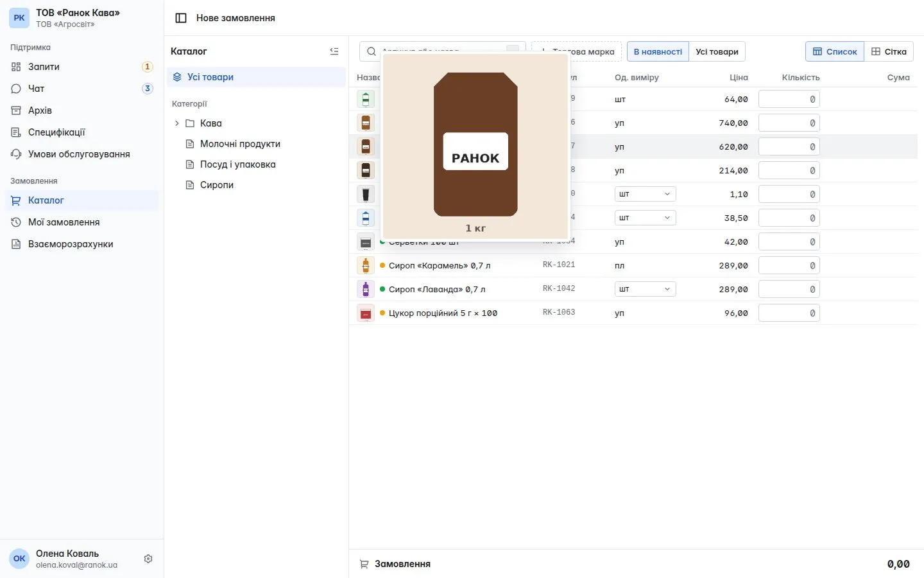Open Запити via its grid icon

coord(16,67)
